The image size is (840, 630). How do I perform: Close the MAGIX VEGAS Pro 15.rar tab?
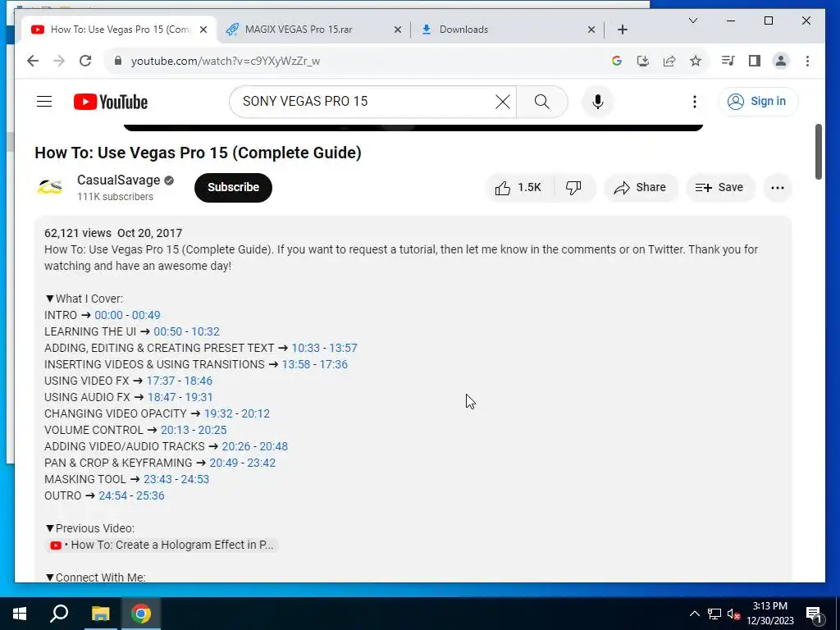pyautogui.click(x=398, y=30)
